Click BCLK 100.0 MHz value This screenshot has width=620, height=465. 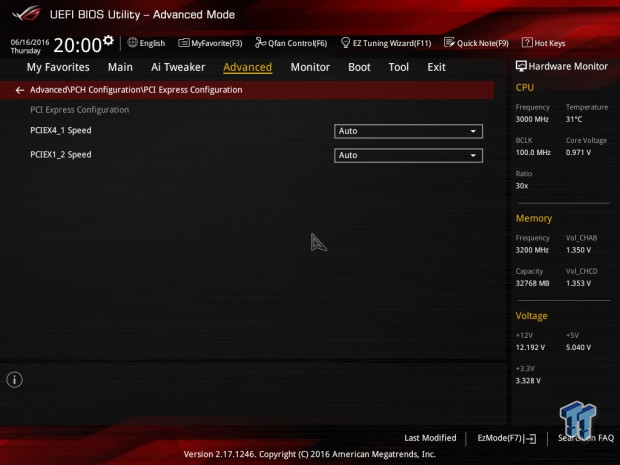[x=533, y=152]
